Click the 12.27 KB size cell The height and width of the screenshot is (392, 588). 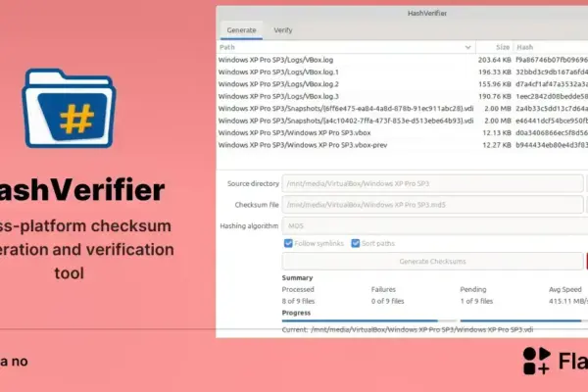click(497, 145)
